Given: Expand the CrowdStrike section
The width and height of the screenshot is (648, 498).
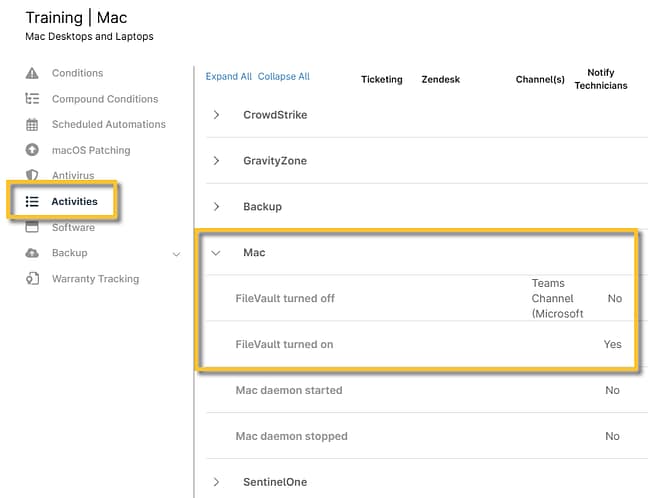Looking at the screenshot, I should 216,115.
